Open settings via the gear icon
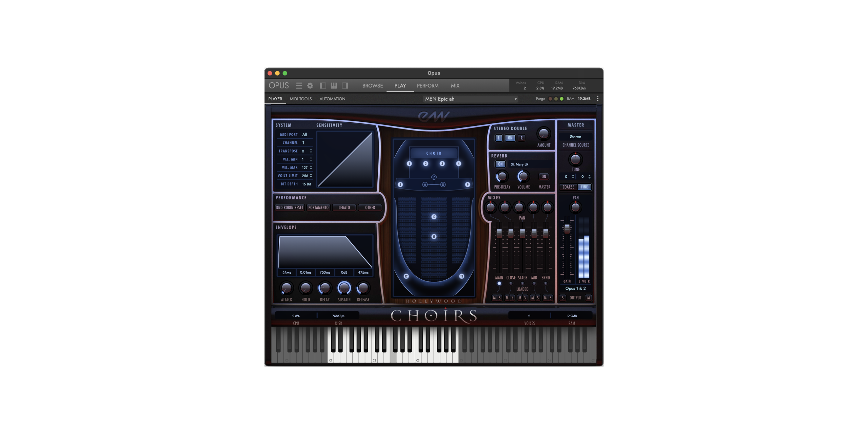The height and width of the screenshot is (434, 868). click(x=310, y=86)
